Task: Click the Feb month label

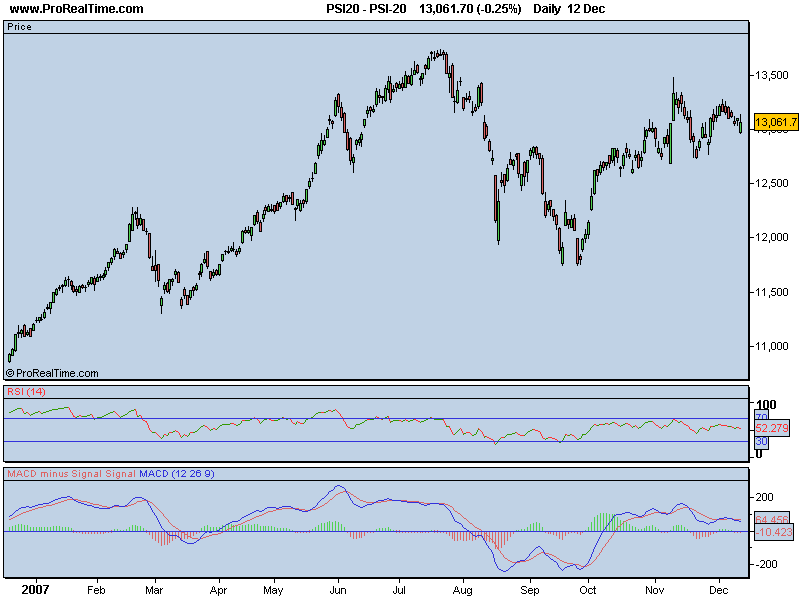Action: [96, 590]
